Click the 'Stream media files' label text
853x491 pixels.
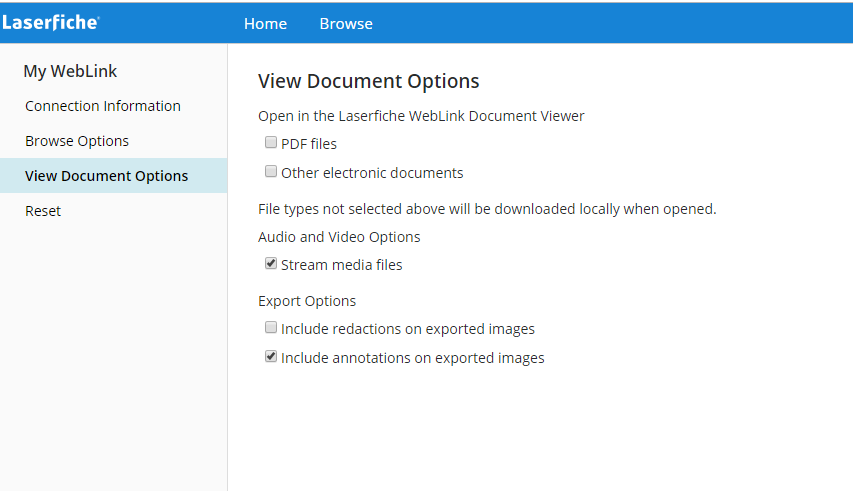click(342, 265)
